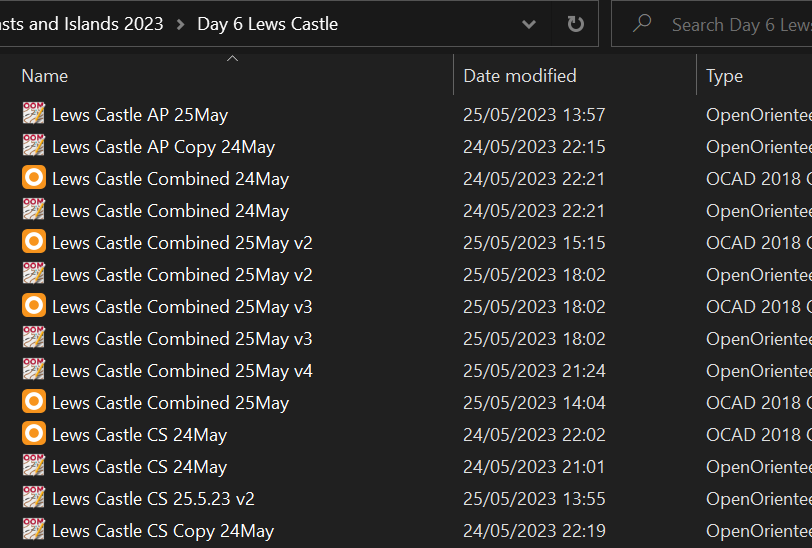Click the OCAD icon for Lews Castle Combined 24May
The image size is (812, 548).
pos(34,178)
